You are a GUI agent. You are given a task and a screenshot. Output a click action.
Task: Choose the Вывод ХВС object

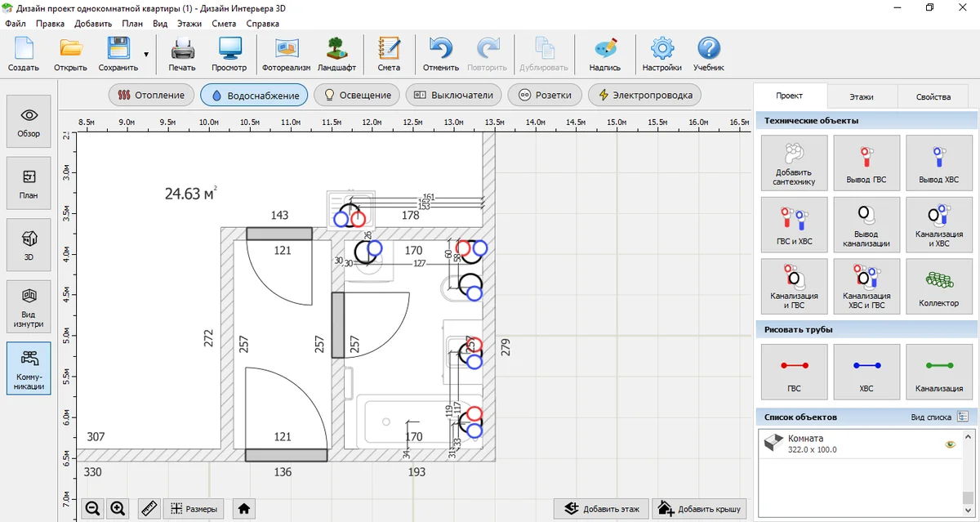pyautogui.click(x=939, y=163)
